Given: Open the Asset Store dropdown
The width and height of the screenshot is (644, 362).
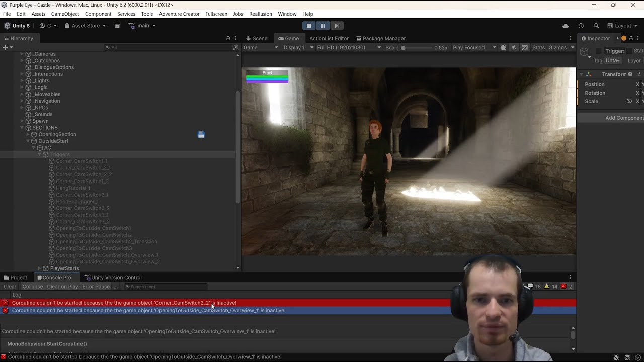Looking at the screenshot, I should click(x=85, y=26).
